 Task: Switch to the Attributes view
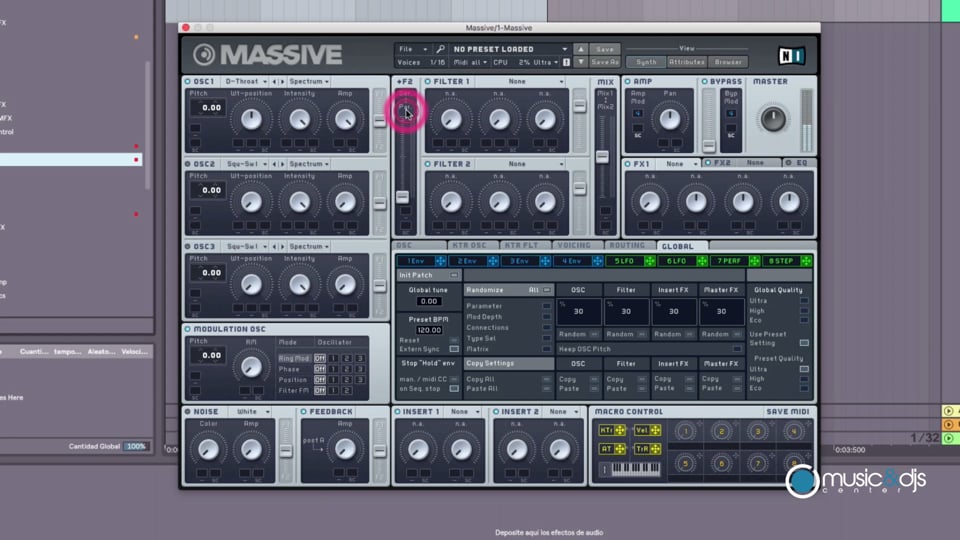[x=686, y=62]
